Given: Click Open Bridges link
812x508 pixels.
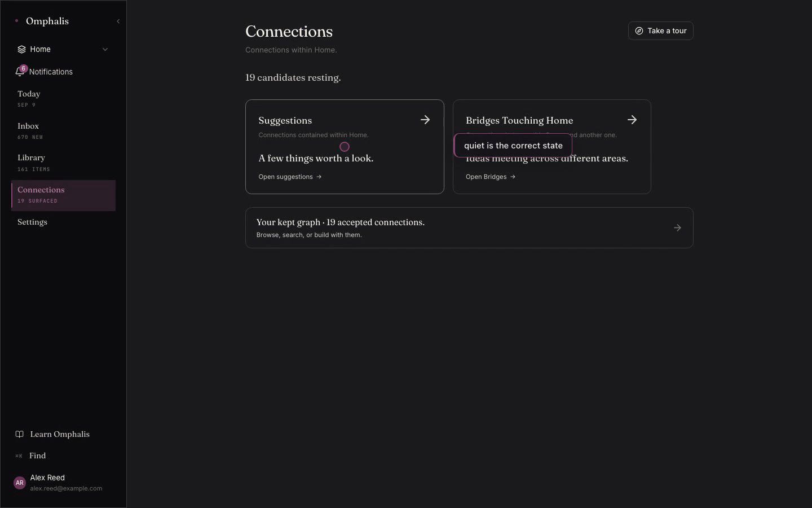Looking at the screenshot, I should pyautogui.click(x=491, y=177).
